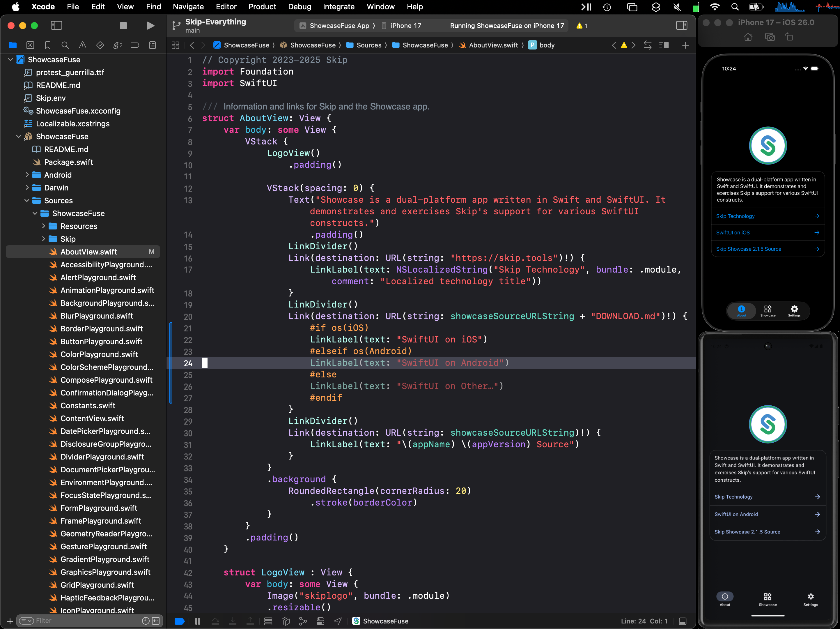Toggle the left navigator sidebar visibility
The width and height of the screenshot is (840, 629).
coord(56,25)
